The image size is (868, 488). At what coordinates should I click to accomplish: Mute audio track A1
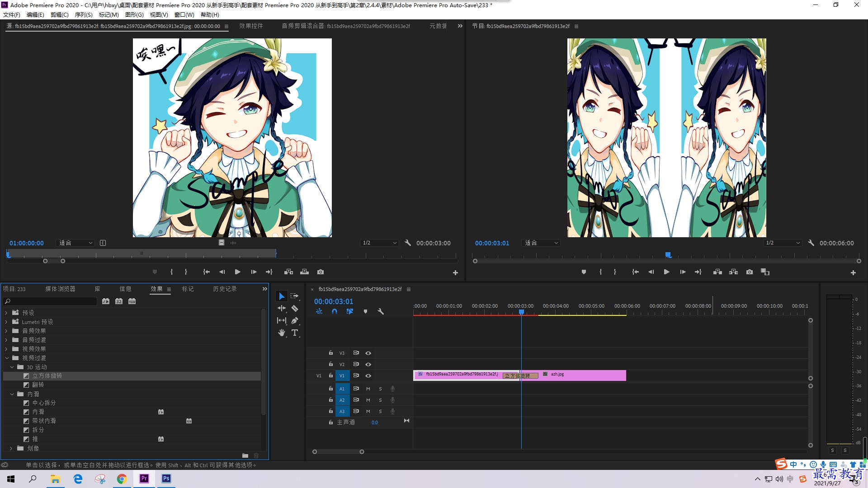(368, 389)
